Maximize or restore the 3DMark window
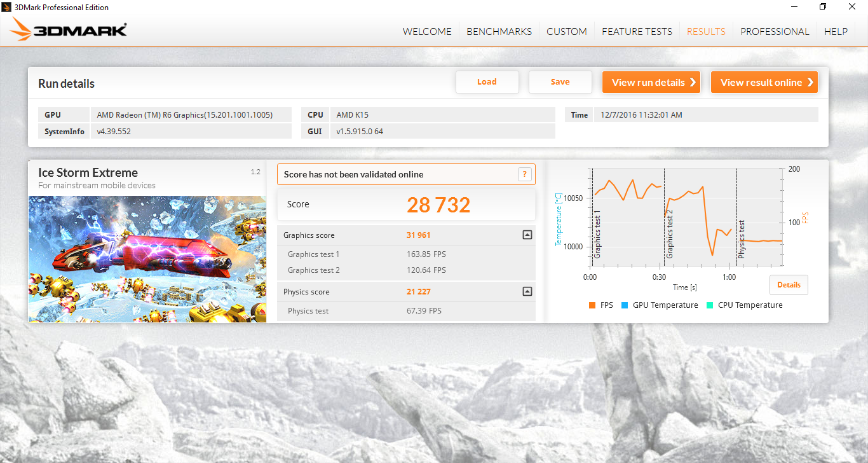Image resolution: width=868 pixels, height=463 pixels. tap(823, 7)
